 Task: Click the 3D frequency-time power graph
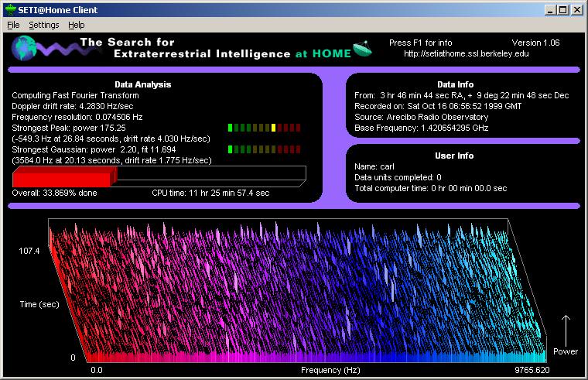(297, 291)
